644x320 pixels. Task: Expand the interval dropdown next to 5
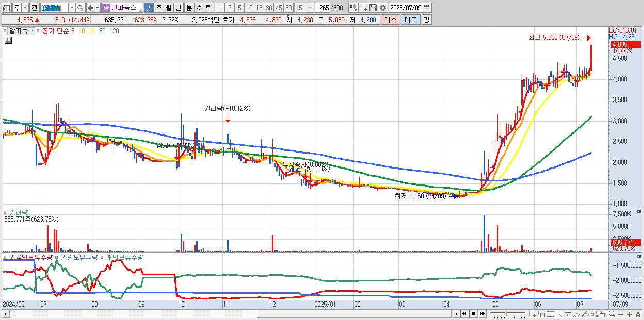coord(310,8)
